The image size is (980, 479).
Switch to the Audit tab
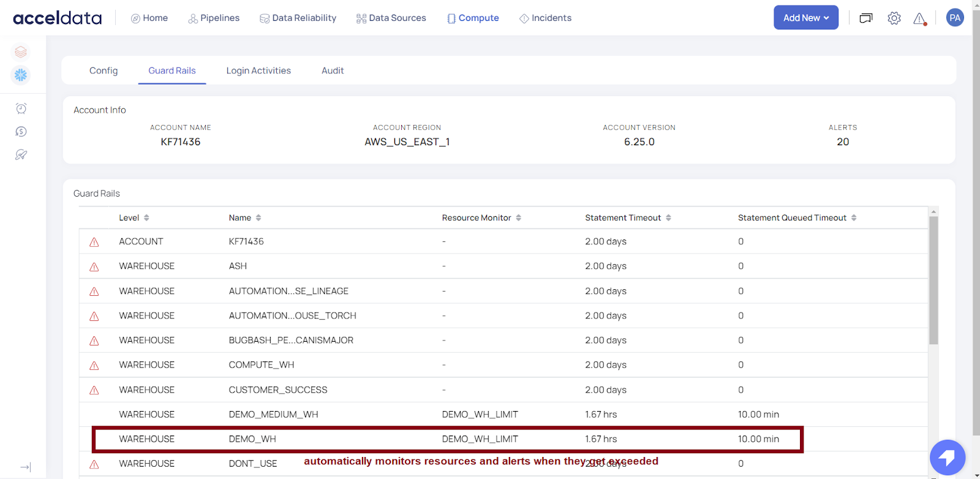pos(333,70)
